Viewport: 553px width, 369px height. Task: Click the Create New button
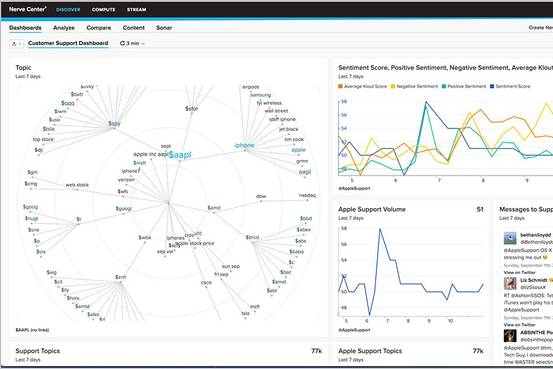(x=541, y=28)
